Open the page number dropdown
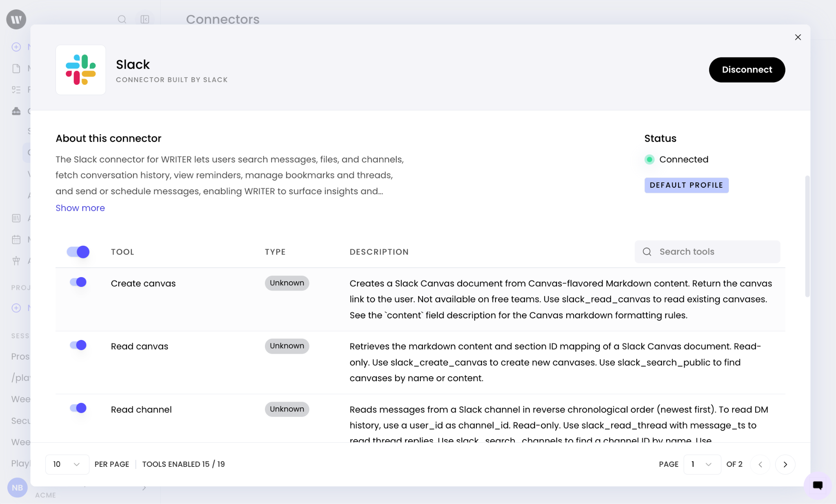 pos(702,464)
